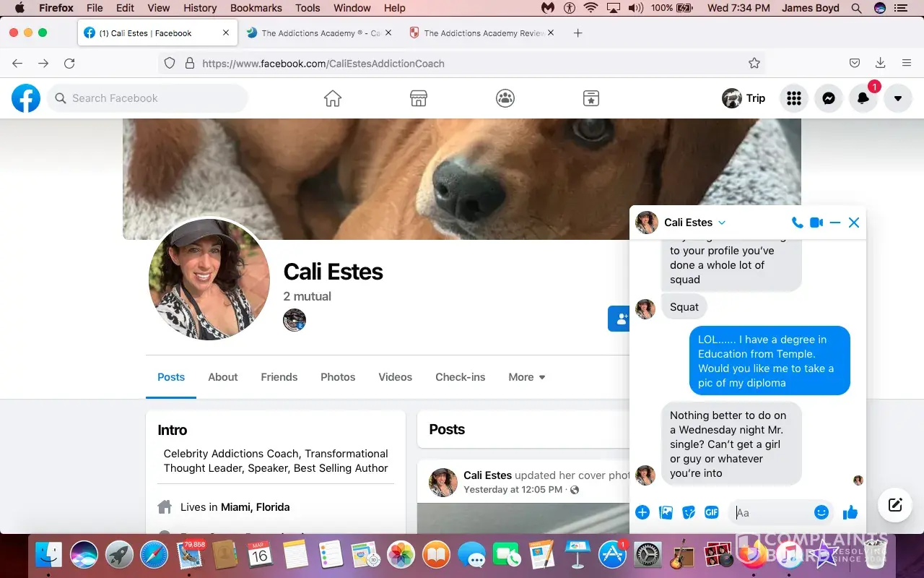
Task: Start a video call with Cali Estes
Action: click(x=816, y=223)
